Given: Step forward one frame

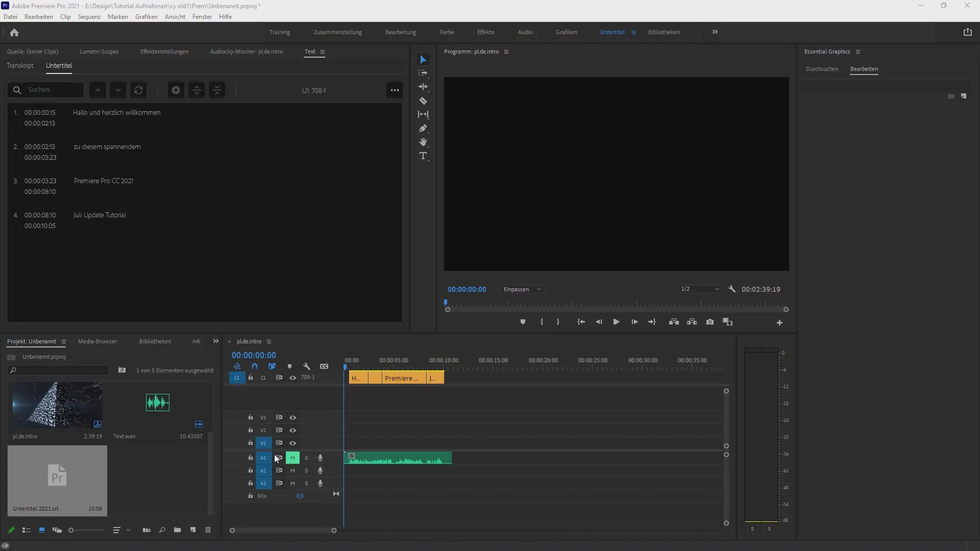Looking at the screenshot, I should [634, 322].
